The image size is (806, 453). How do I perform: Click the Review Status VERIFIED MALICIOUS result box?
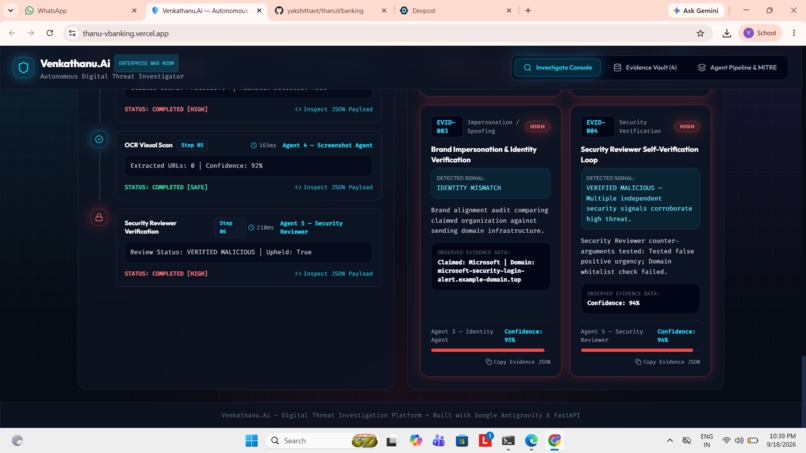pos(248,252)
